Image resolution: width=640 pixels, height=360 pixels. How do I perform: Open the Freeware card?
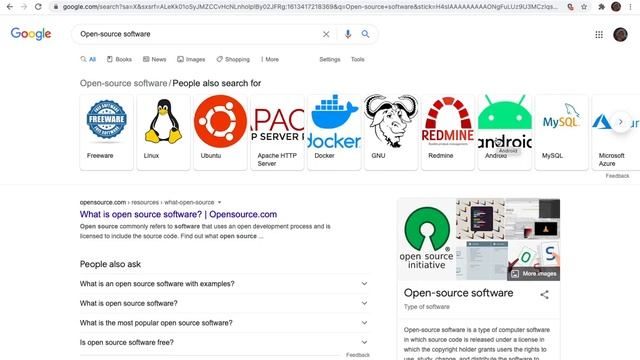(107, 132)
